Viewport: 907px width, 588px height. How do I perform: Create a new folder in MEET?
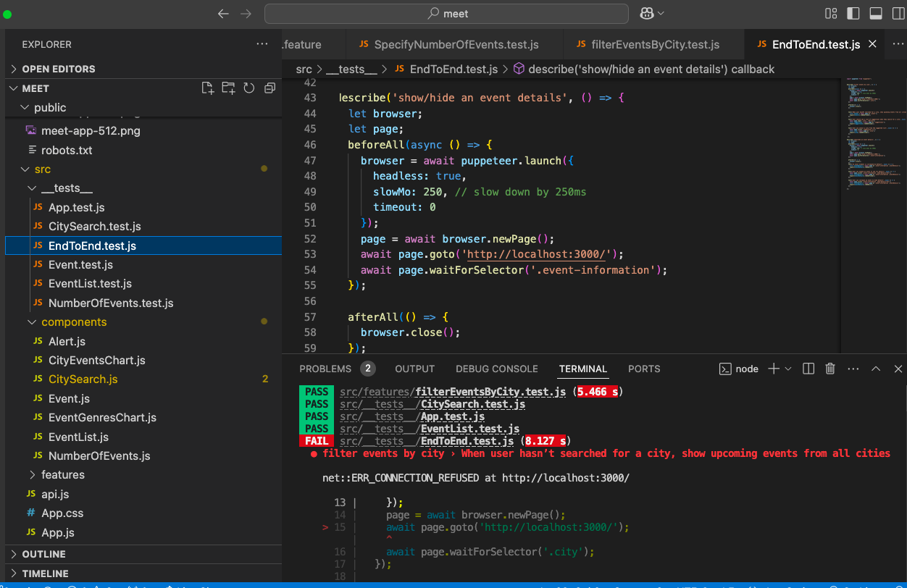pos(228,88)
